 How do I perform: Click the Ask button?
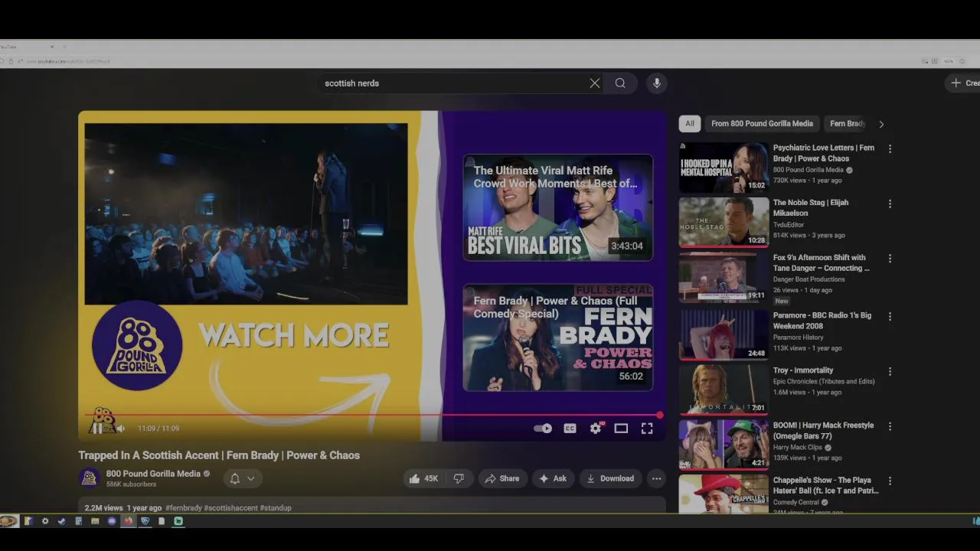[553, 478]
